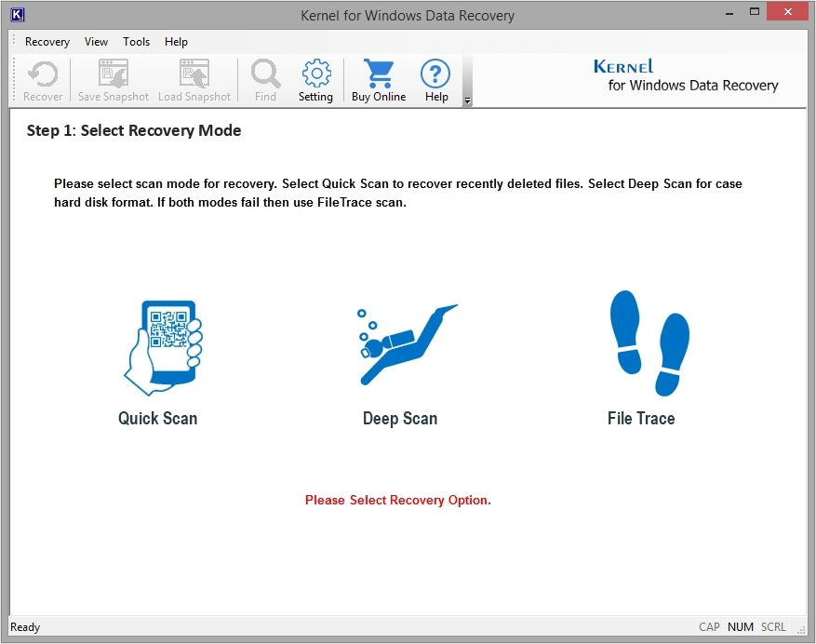Maximize the Kernel window
This screenshot has height=644, width=816.
[754, 11]
